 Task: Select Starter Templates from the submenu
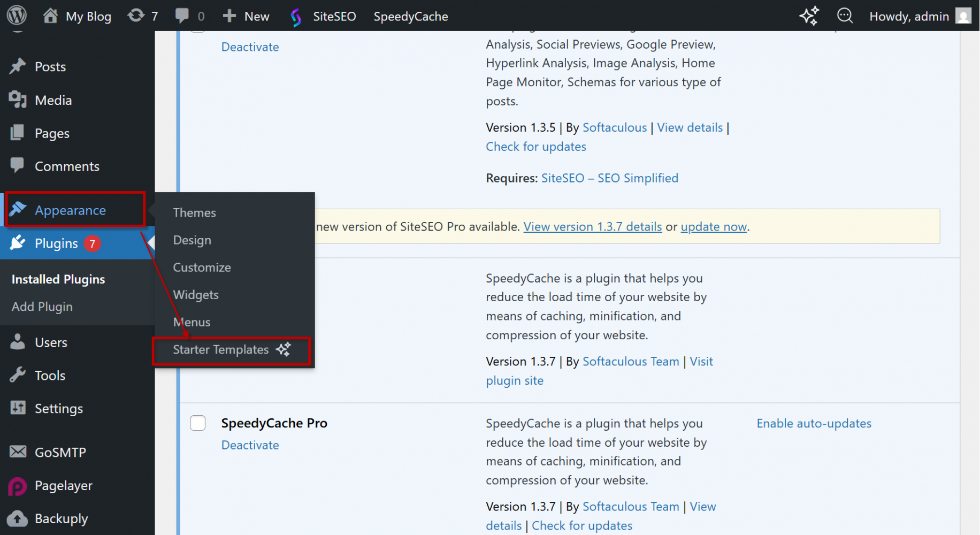point(220,350)
